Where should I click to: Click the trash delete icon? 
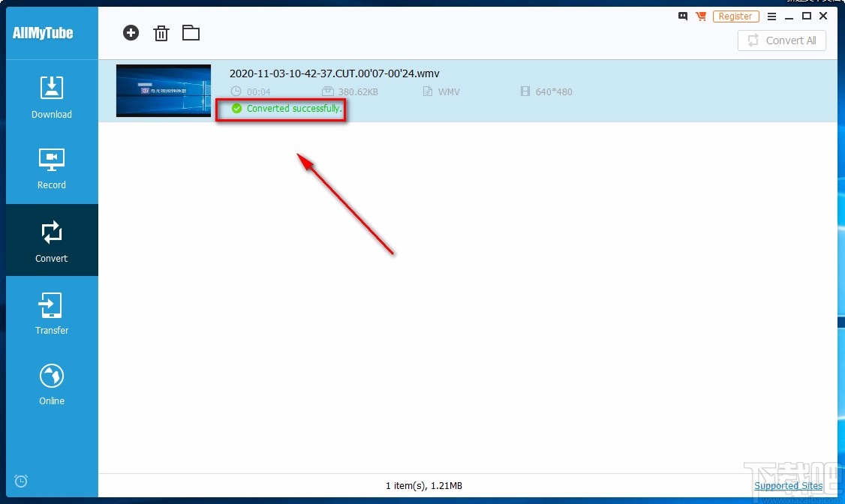161,34
